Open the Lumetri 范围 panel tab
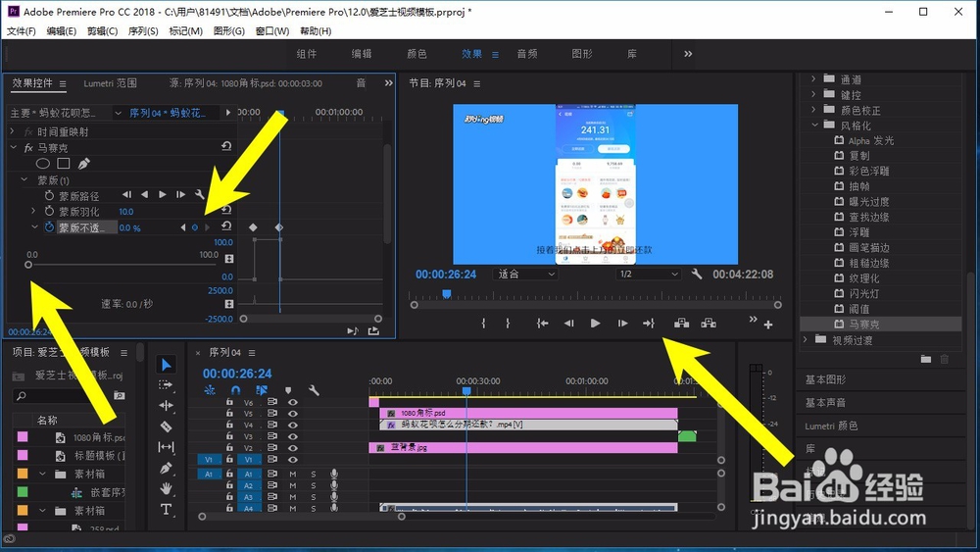 pos(110,83)
